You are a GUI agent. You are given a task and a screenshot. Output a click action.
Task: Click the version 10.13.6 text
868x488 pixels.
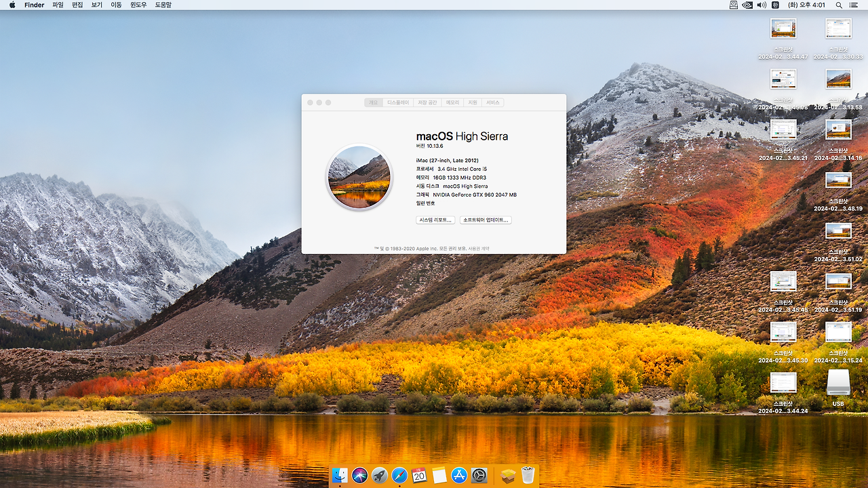point(429,146)
